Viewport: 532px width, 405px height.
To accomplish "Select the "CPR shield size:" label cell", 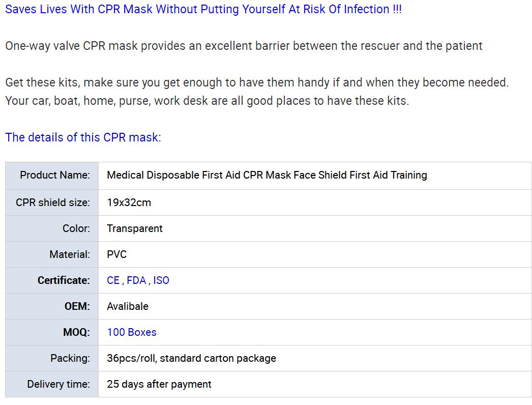I will coord(53,202).
